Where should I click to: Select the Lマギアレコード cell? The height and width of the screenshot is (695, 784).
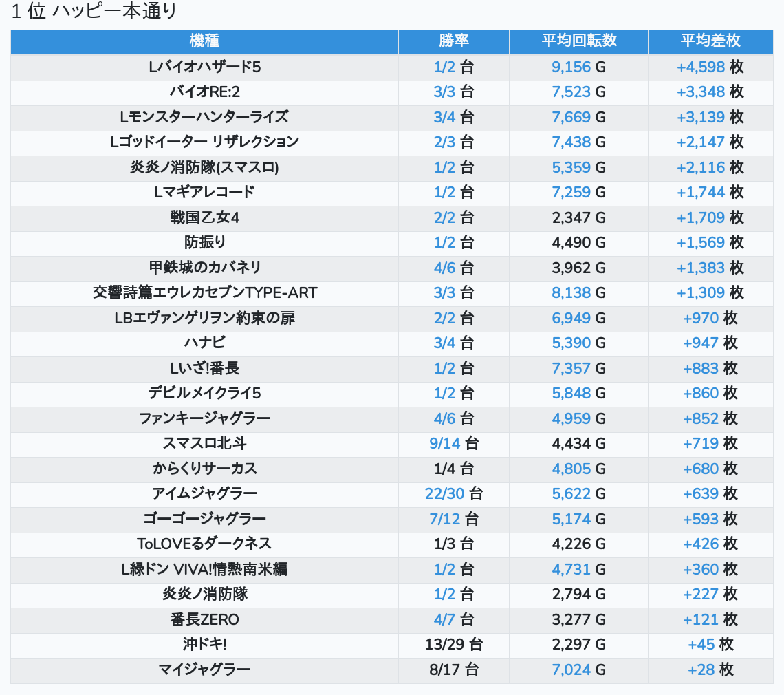point(204,192)
